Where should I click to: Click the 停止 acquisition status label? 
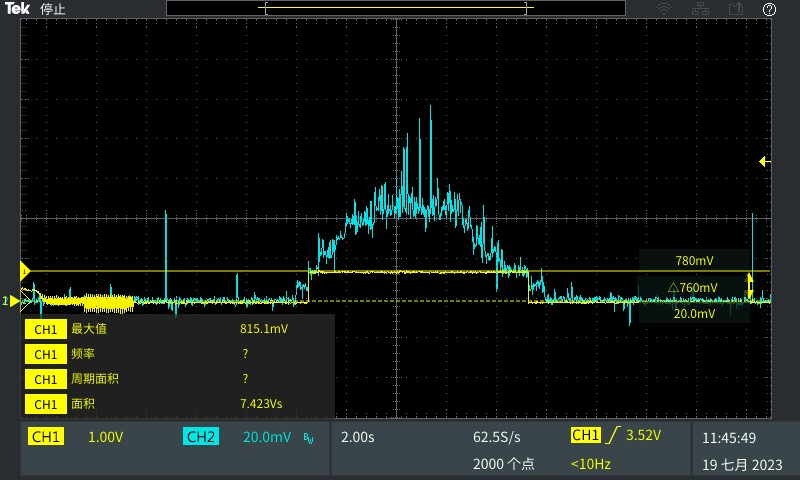click(53, 9)
